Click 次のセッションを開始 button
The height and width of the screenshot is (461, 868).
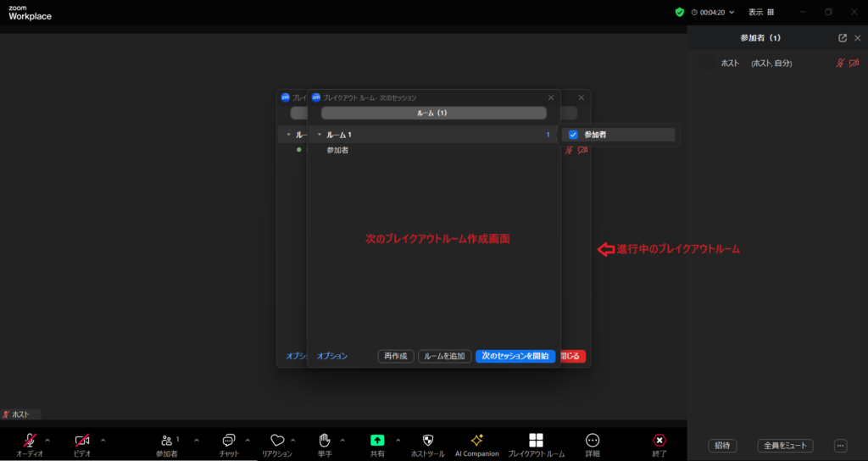[x=515, y=357]
